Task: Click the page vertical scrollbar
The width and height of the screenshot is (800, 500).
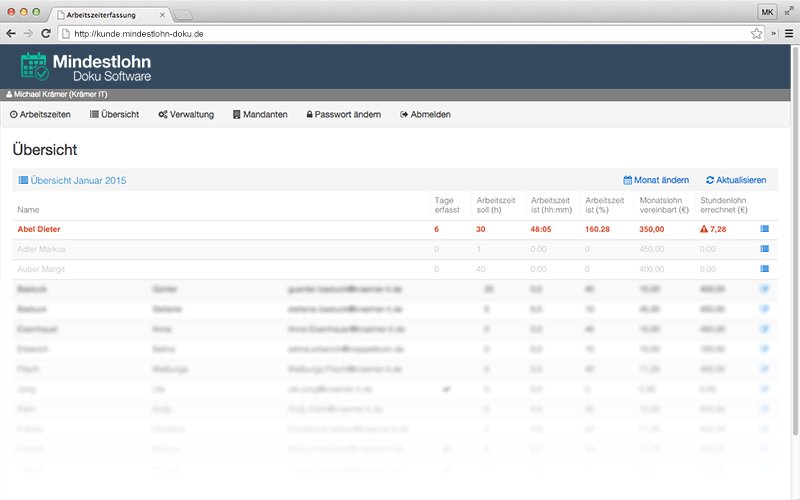Action: click(x=795, y=240)
